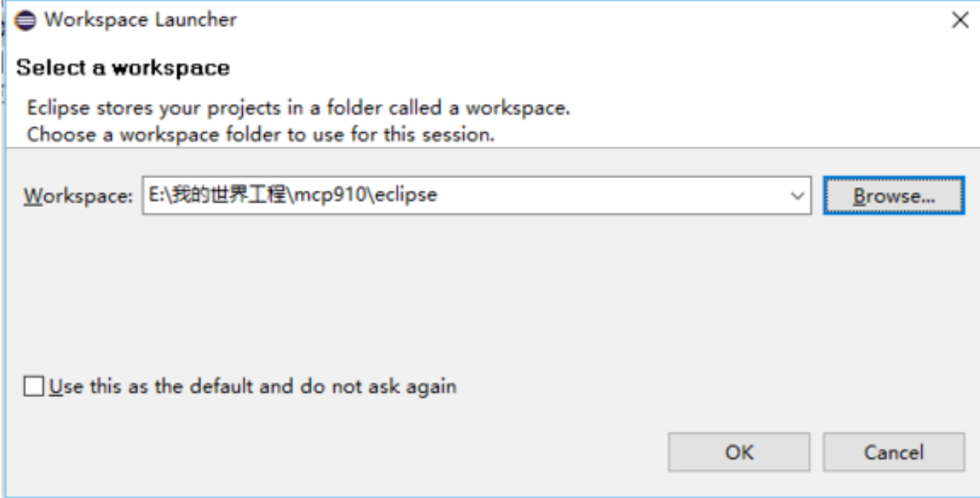Close the Workspace Launcher dialog with X

pyautogui.click(x=960, y=21)
